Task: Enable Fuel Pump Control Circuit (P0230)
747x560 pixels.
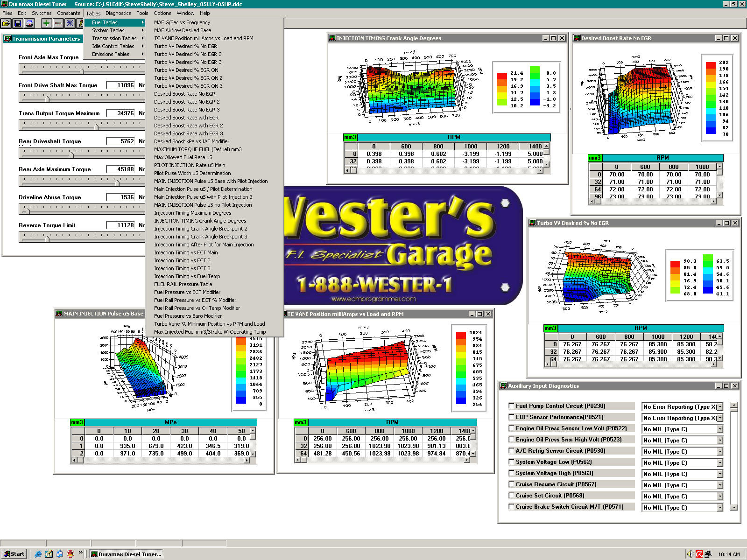Action: click(x=512, y=406)
